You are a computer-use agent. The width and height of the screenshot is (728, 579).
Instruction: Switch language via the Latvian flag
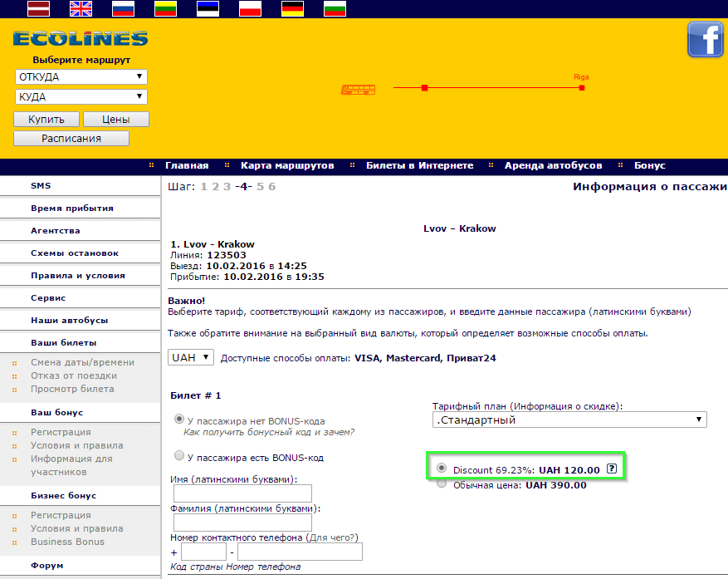(38, 9)
